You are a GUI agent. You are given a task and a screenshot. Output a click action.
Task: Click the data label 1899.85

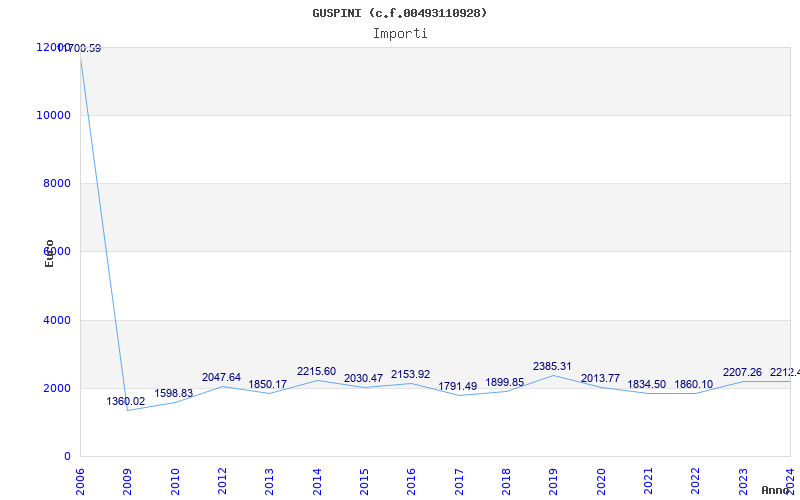[x=505, y=383]
